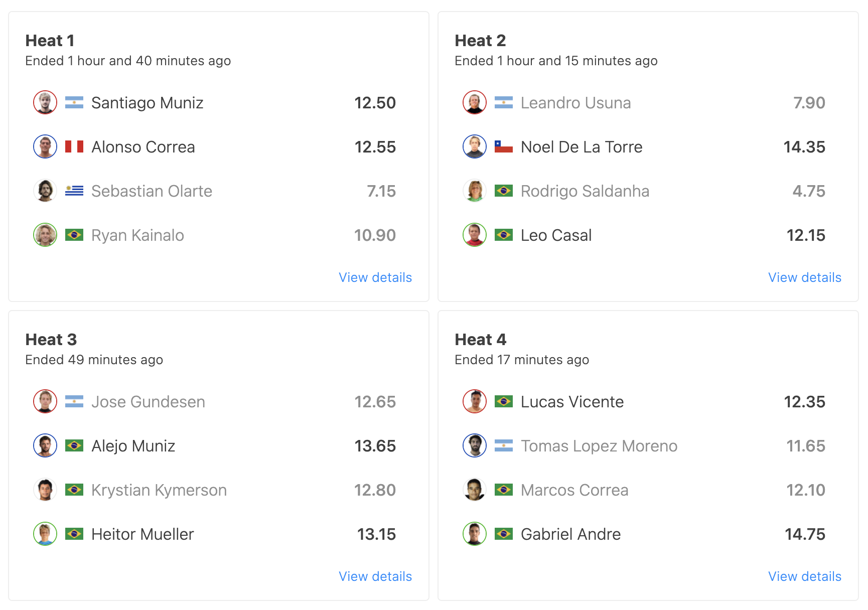Click the Brazil flag beside Heitor Mueller
The height and width of the screenshot is (610, 868).
coord(74,534)
